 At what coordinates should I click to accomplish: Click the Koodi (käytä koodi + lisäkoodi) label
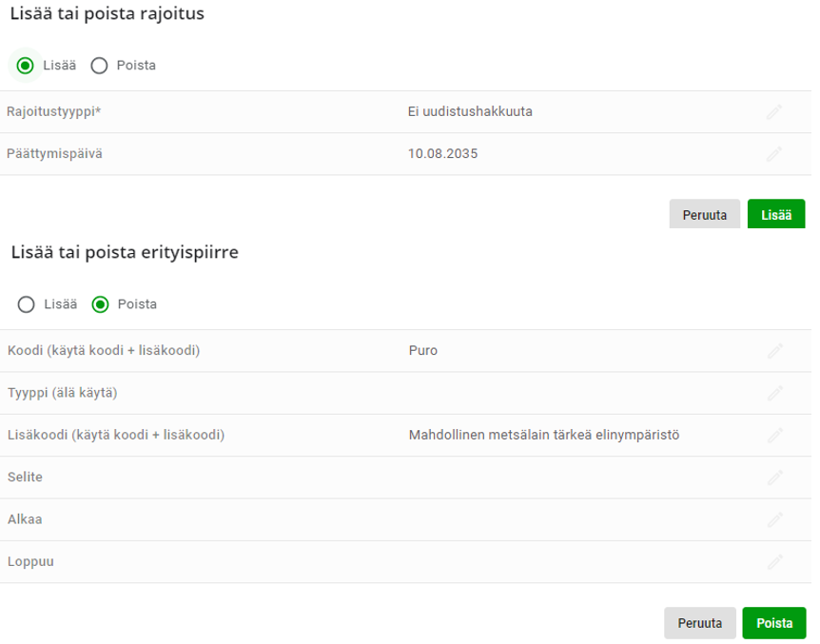(x=104, y=350)
